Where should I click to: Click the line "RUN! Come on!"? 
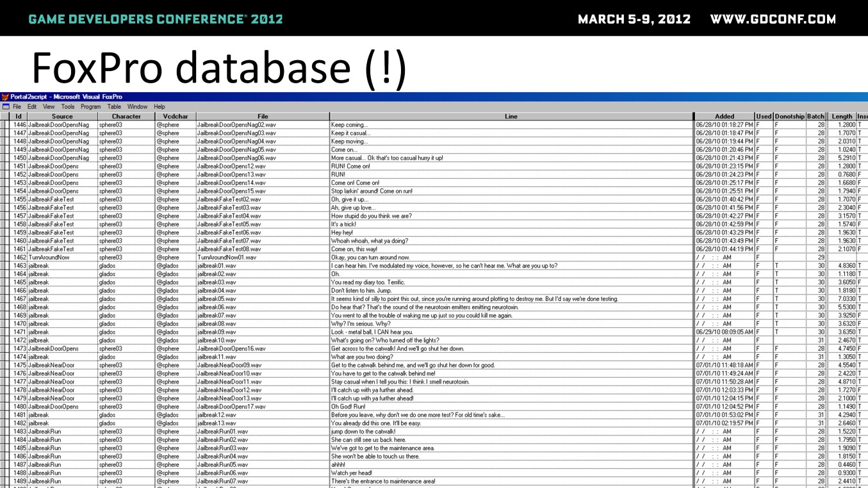click(x=351, y=167)
